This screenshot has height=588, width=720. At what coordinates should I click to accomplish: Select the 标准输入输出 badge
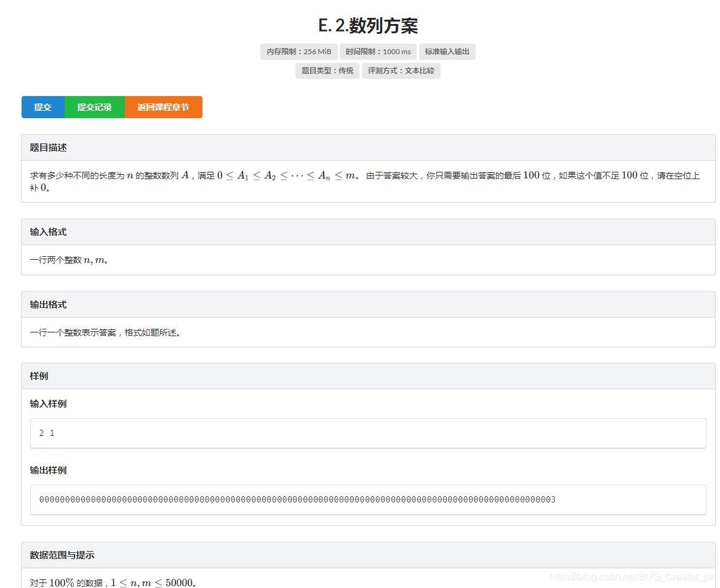(447, 52)
